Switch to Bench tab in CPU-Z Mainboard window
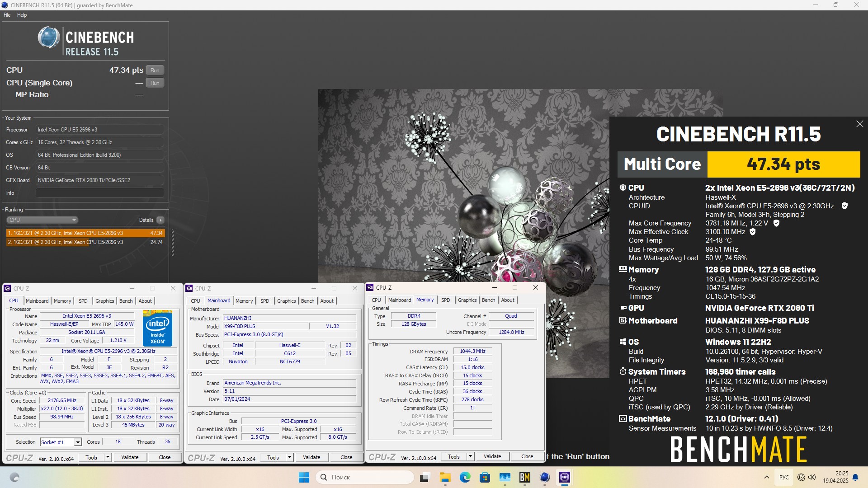Screen dimensions: 868x488 click(308, 301)
